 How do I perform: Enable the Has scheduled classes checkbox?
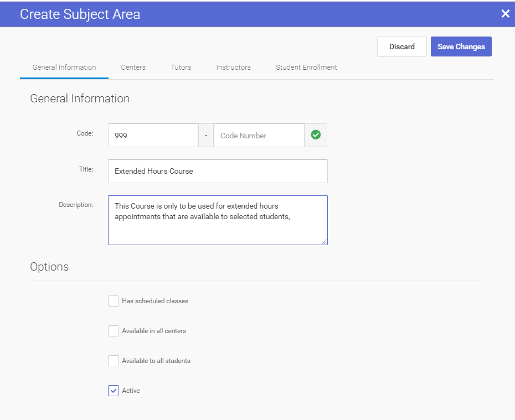[114, 301]
